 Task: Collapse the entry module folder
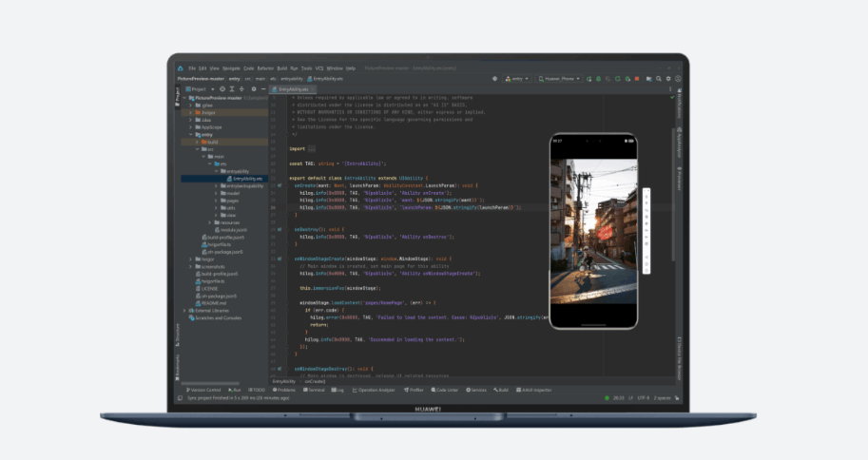point(191,135)
